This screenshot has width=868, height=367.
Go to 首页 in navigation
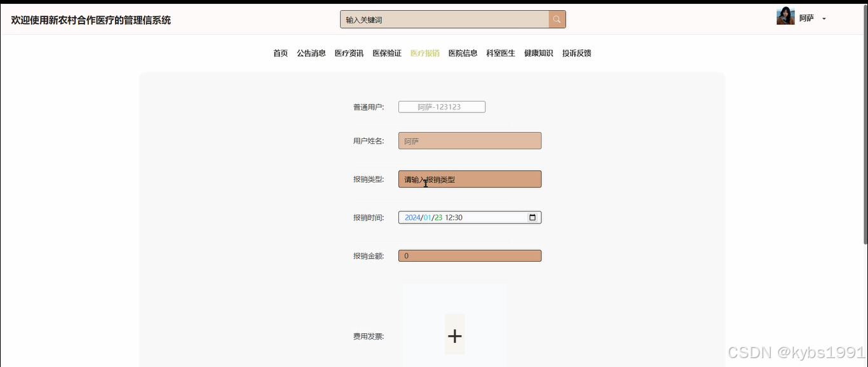[x=280, y=53]
